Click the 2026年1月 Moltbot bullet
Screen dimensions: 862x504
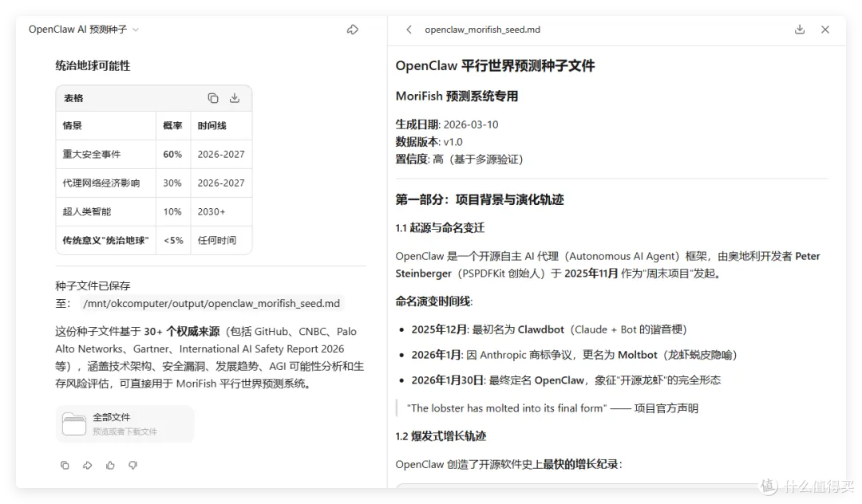pos(574,355)
